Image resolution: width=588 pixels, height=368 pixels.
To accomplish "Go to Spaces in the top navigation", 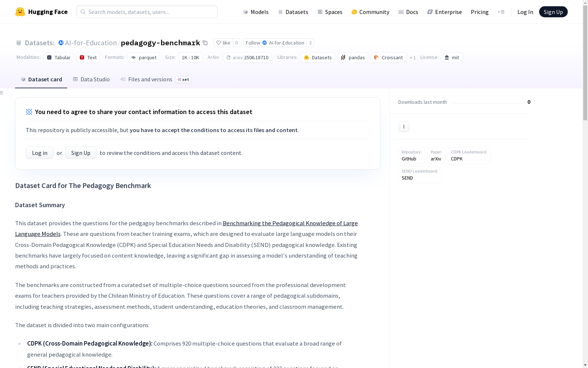I will click(x=330, y=12).
